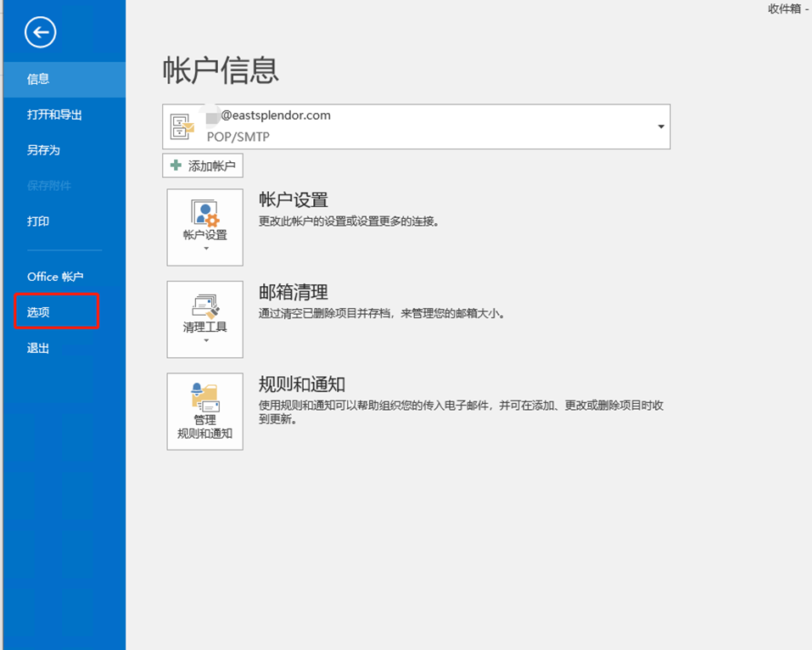The width and height of the screenshot is (812, 650).
Task: Open the small arrow beneath the 清理工具 label
Action: pos(204,341)
